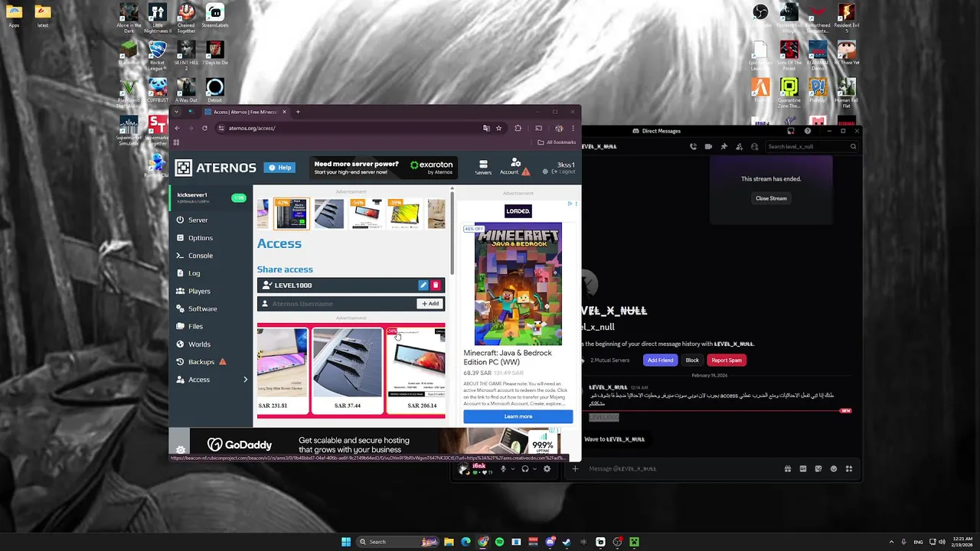Image resolution: width=980 pixels, height=551 pixels.
Task: Open Discord help question mark icon
Action: (x=808, y=131)
